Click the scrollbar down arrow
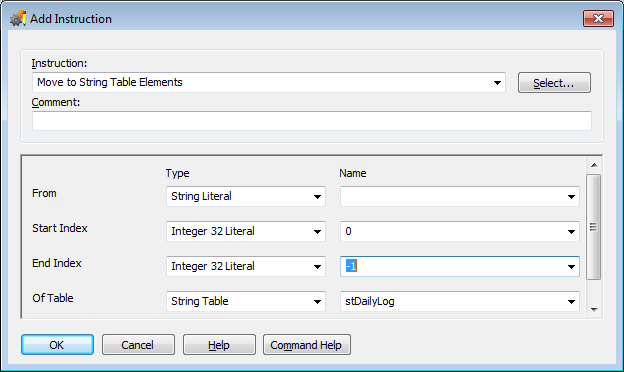Screen dimensions: 624x372 594,310
